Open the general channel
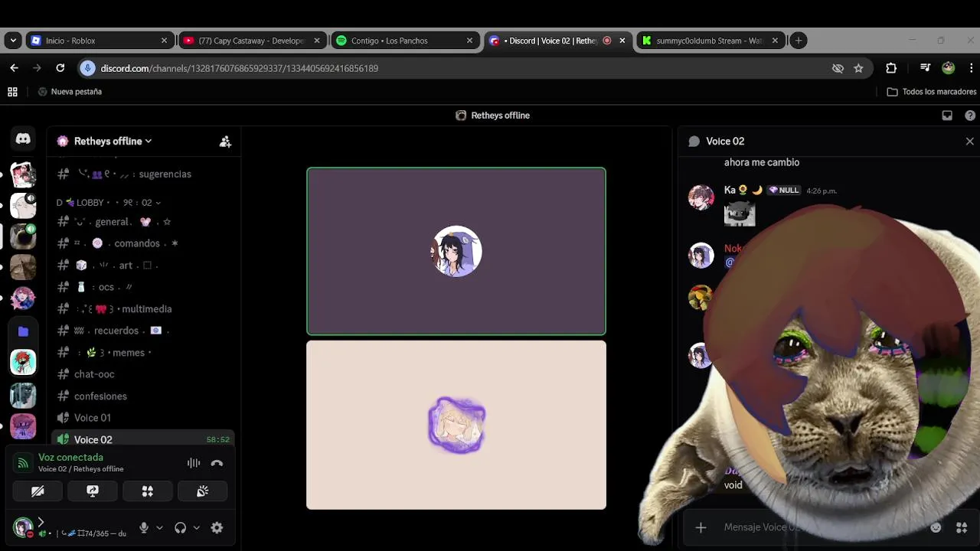The width and height of the screenshot is (980, 551). [143, 222]
